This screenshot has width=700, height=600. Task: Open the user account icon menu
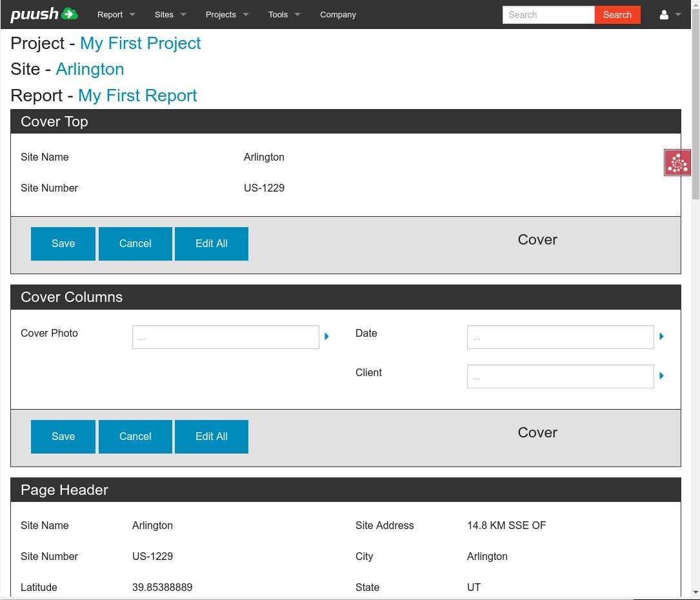tap(670, 15)
